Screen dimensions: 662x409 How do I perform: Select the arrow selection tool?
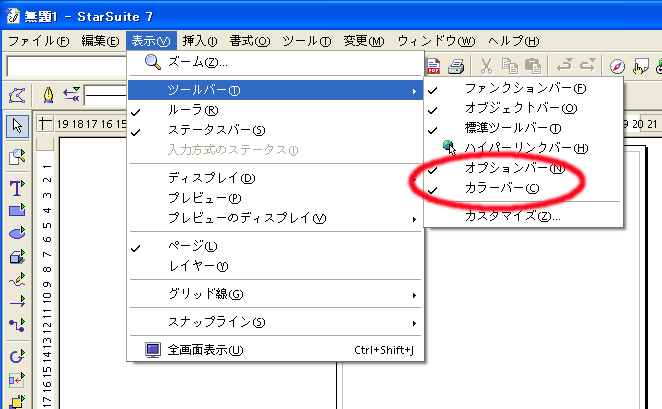[x=17, y=126]
